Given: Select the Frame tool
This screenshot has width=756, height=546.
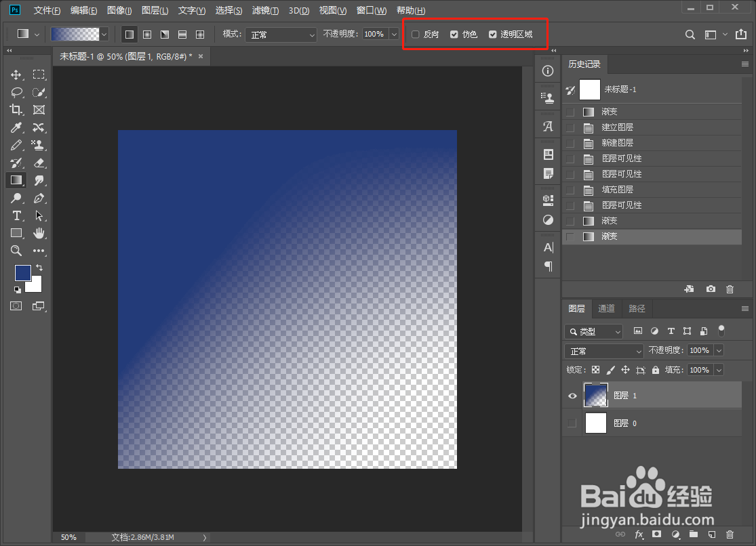Looking at the screenshot, I should tap(39, 110).
